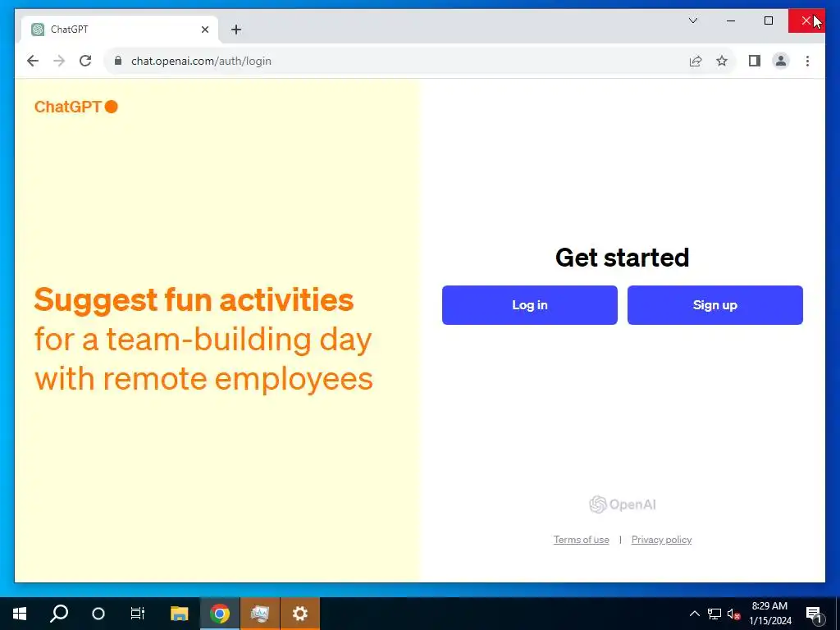This screenshot has width=840, height=630.
Task: Expand the tab search chevron
Action: click(692, 21)
